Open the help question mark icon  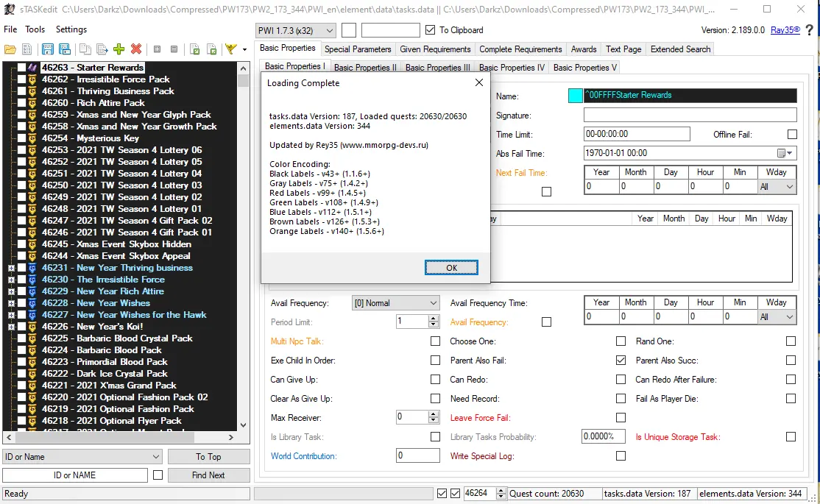coord(810,30)
